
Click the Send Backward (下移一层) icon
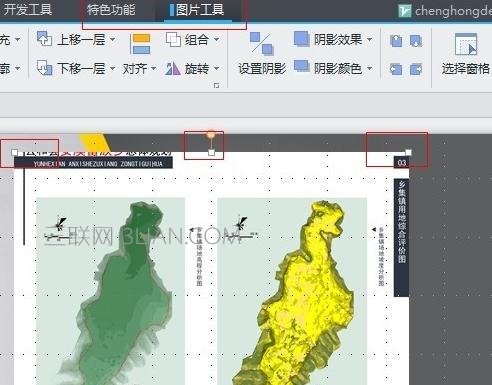44,68
